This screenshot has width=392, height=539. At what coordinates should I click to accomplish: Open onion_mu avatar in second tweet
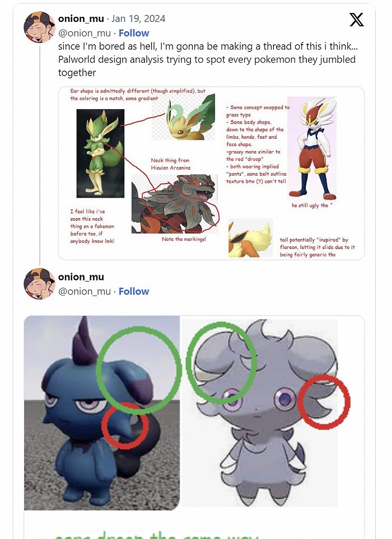click(x=40, y=284)
